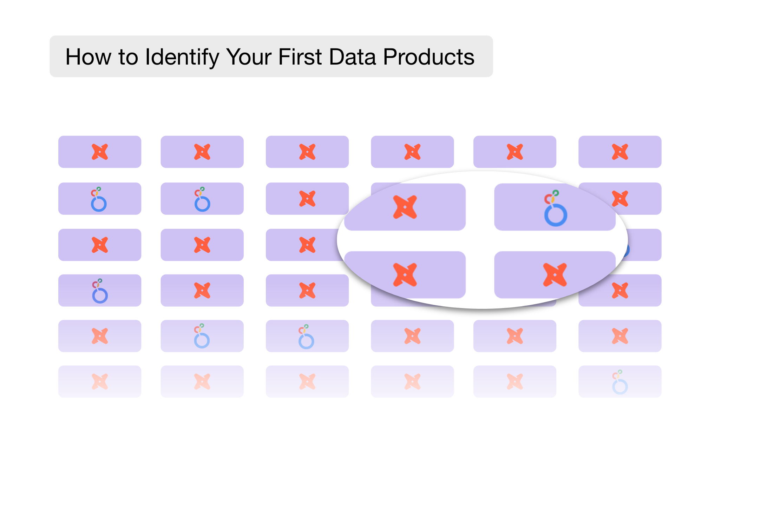Click the dbt icon in the top-left card
Viewport: 767px width, 532px height.
tap(100, 152)
